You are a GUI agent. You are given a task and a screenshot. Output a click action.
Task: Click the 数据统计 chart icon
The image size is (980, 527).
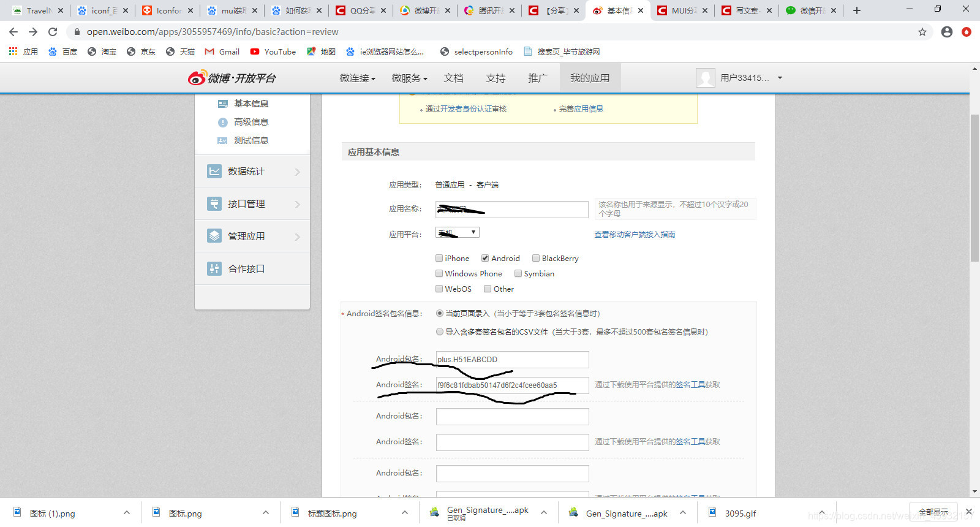[x=214, y=171]
